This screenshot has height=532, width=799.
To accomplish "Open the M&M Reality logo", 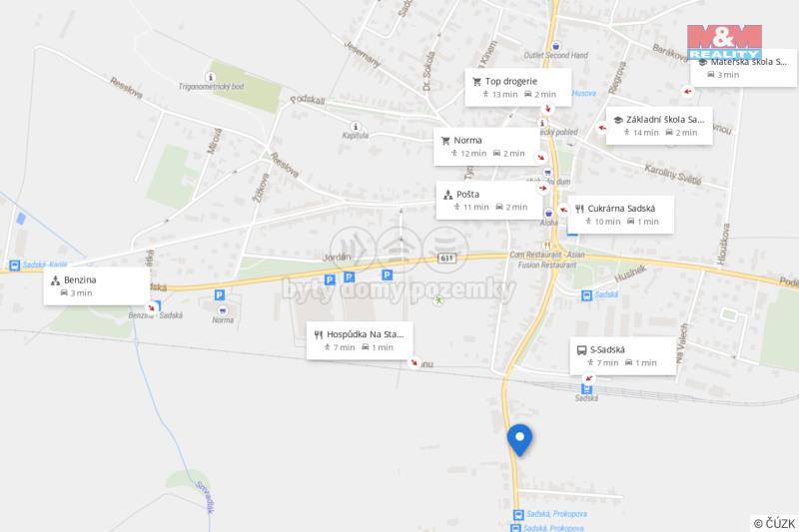I will [x=724, y=42].
